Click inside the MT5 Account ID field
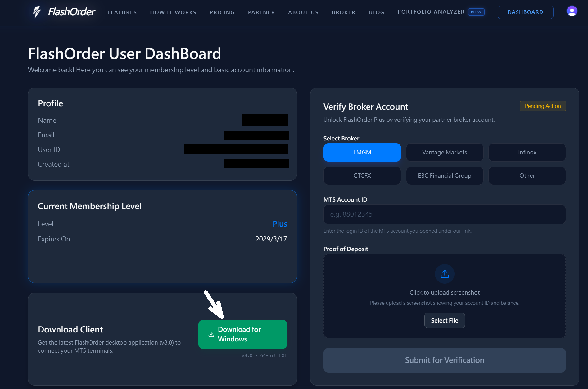Viewport: 588px width, 389px height. tap(444, 214)
